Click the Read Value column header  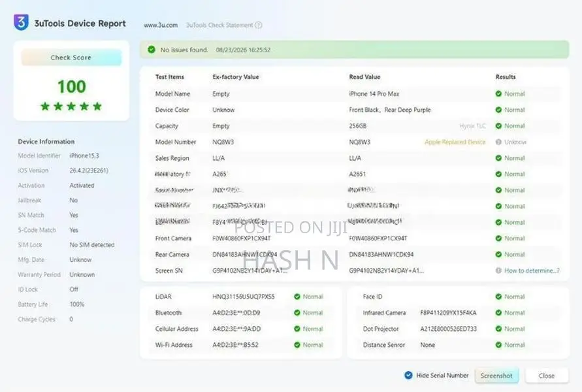(x=364, y=77)
